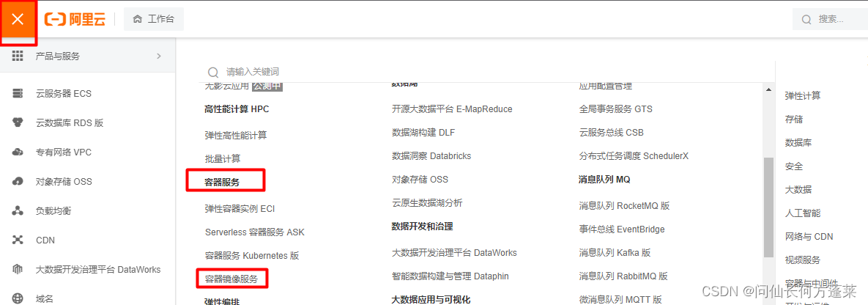The width and height of the screenshot is (868, 305).
Task: Jump to 弹性计算 category
Action: [803, 95]
